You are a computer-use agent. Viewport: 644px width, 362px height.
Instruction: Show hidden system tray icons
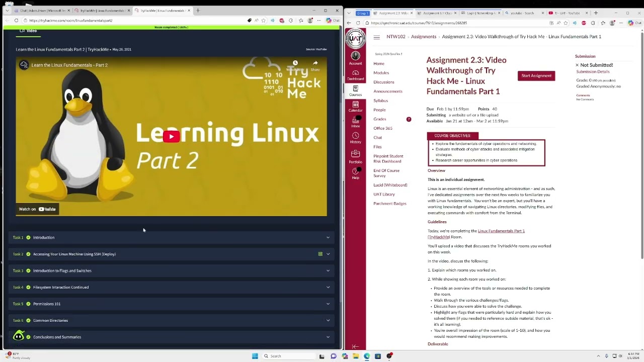598,356
